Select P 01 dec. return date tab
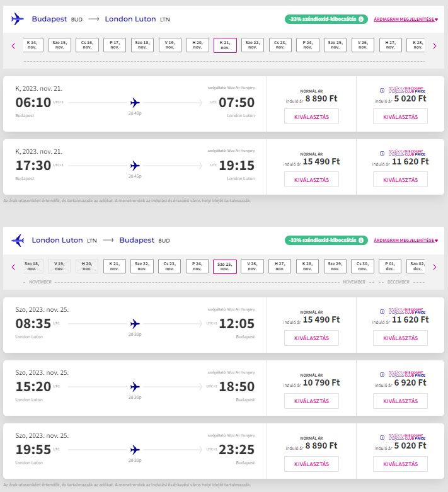Viewport: 448px width, 492px height. coord(390,266)
